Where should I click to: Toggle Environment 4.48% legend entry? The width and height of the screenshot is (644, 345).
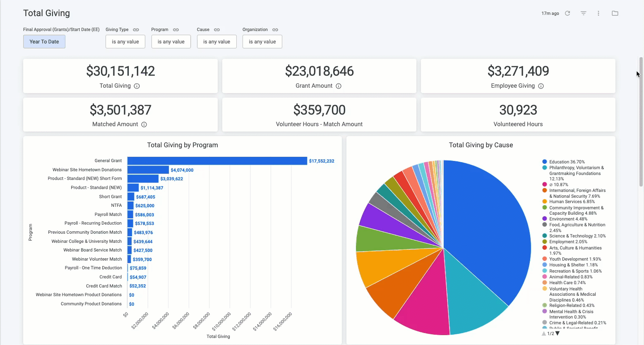(x=565, y=219)
